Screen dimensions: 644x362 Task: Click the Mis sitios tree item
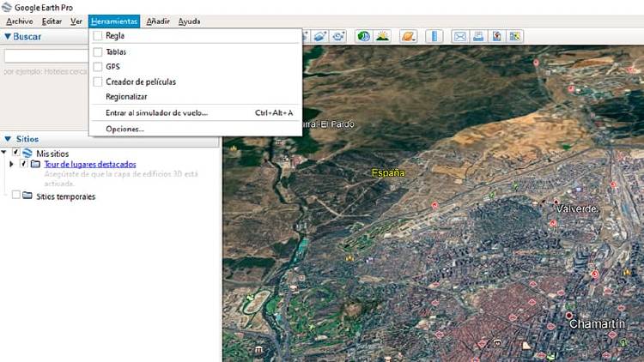52,153
